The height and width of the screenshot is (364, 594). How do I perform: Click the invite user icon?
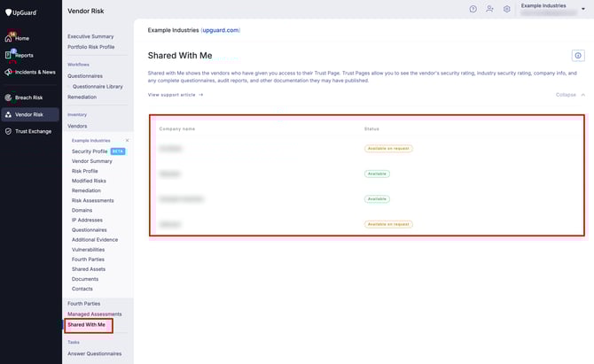click(489, 9)
